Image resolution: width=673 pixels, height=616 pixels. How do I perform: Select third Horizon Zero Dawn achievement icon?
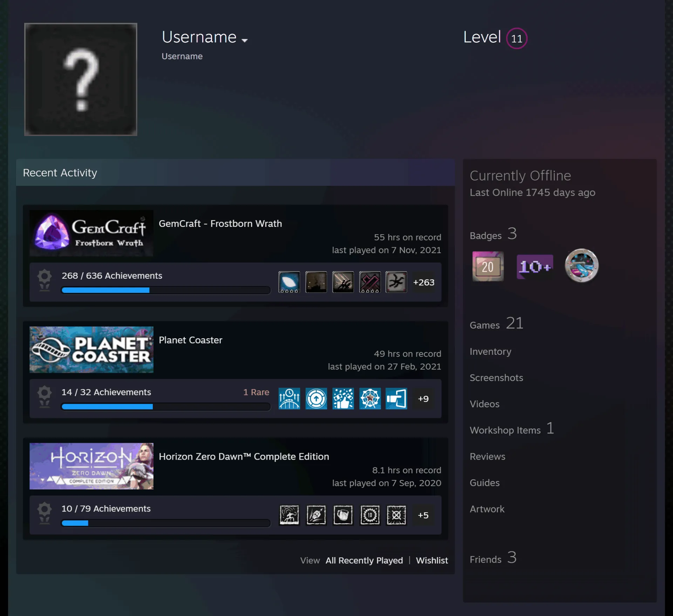(x=343, y=515)
